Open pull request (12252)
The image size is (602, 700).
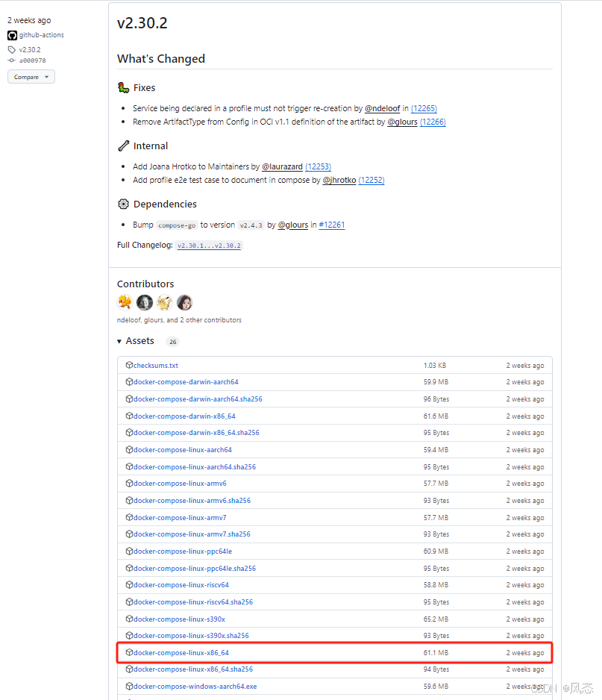pos(371,180)
